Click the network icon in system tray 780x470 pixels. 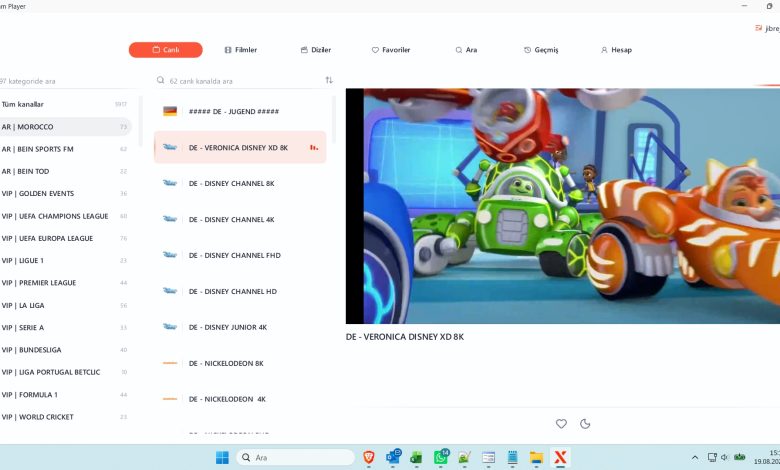click(x=712, y=458)
